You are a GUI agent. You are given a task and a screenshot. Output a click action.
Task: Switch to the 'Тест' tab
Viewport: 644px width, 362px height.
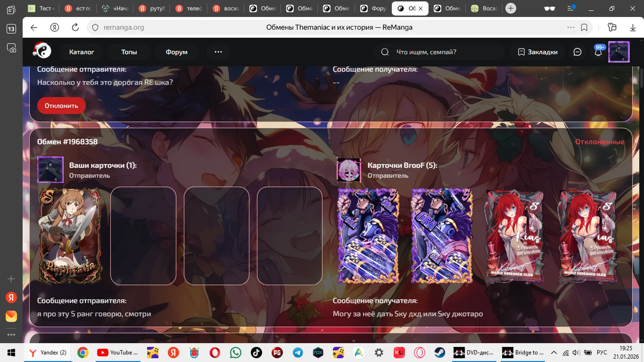(41, 8)
